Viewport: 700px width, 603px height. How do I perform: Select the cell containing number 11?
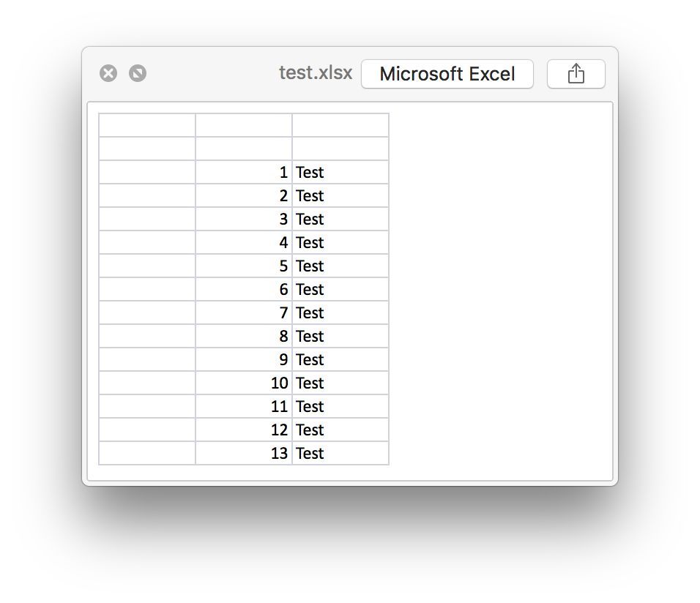(244, 407)
